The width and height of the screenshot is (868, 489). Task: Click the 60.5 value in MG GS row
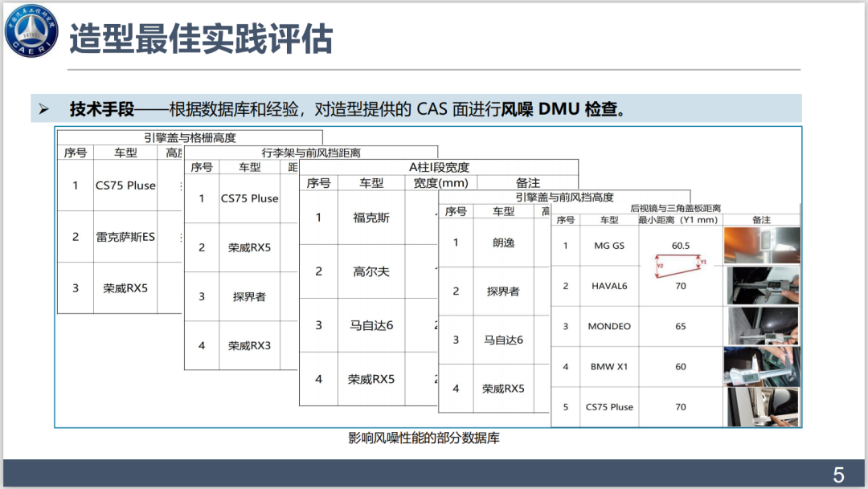[x=681, y=245]
